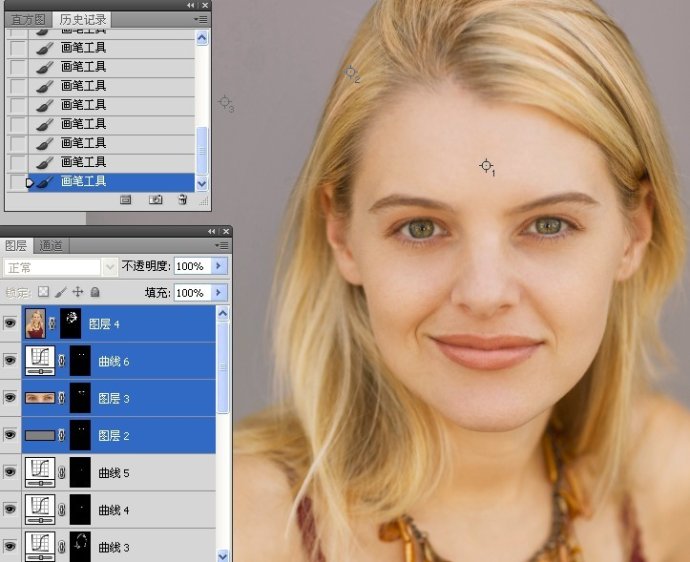Hide the 曲线 3 layer

[10, 546]
